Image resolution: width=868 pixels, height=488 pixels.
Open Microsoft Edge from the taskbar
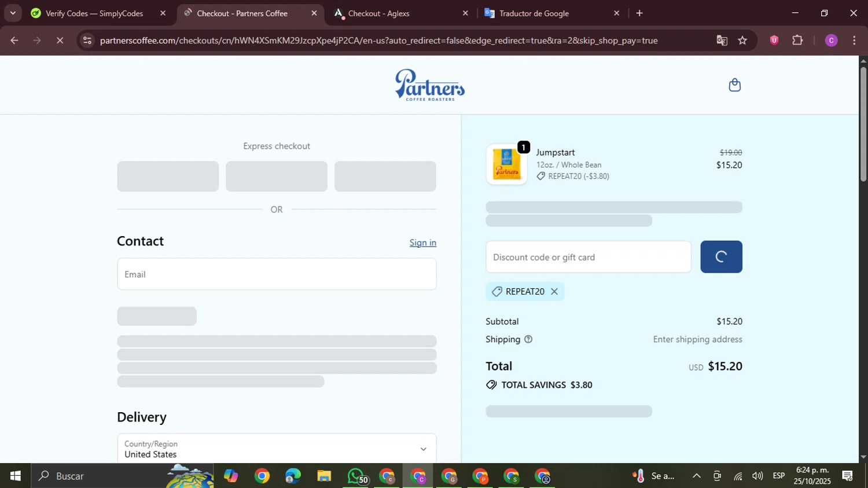(293, 476)
